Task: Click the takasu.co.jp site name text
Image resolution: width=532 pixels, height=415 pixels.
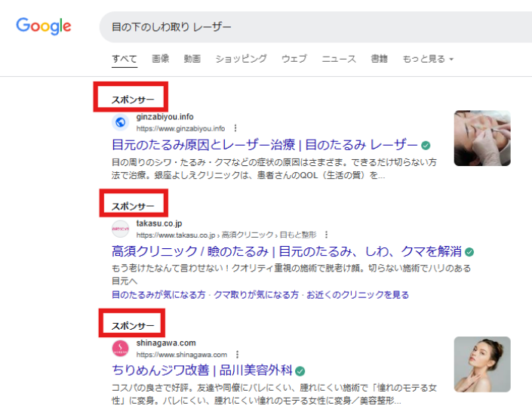Action: click(159, 223)
